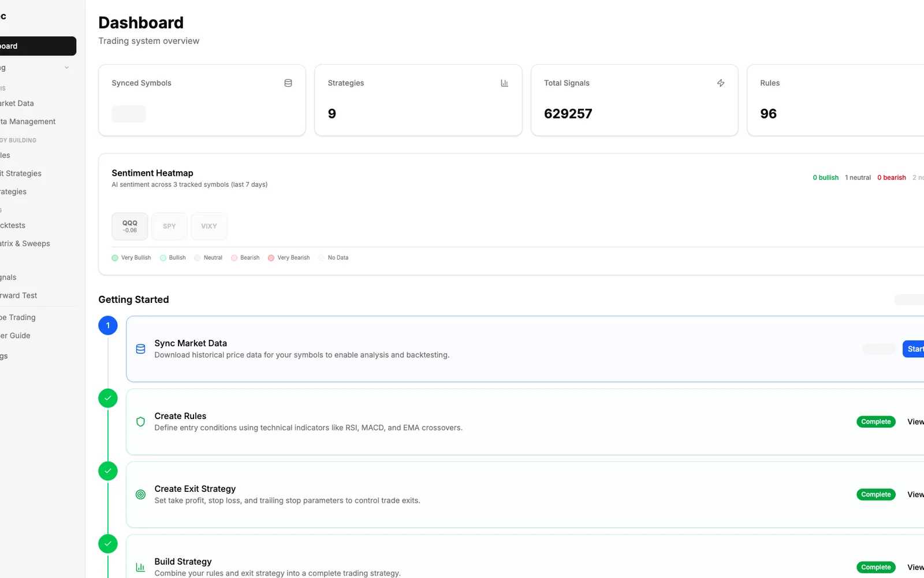Click the Bullish legend swatch

point(163,258)
